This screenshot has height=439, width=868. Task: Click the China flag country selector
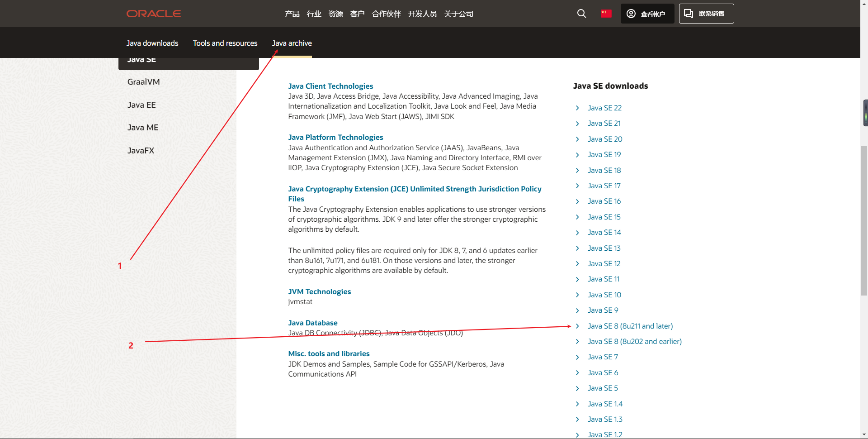point(606,14)
